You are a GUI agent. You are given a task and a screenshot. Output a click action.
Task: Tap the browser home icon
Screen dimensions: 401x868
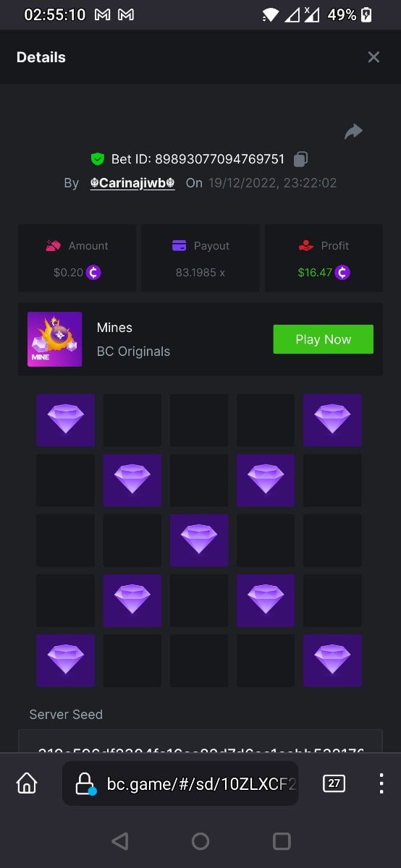(x=27, y=783)
